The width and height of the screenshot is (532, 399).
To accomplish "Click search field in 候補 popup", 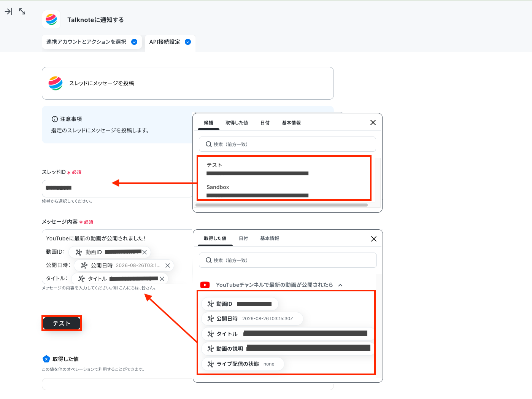I will coord(287,144).
